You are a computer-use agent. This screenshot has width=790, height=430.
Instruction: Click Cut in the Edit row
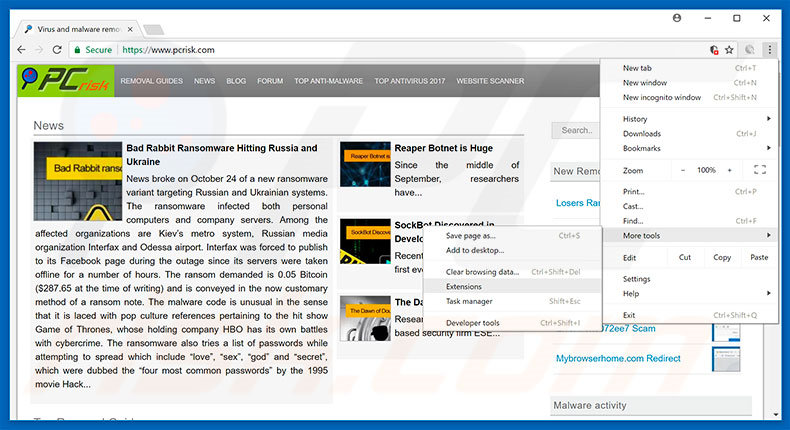tap(685, 257)
